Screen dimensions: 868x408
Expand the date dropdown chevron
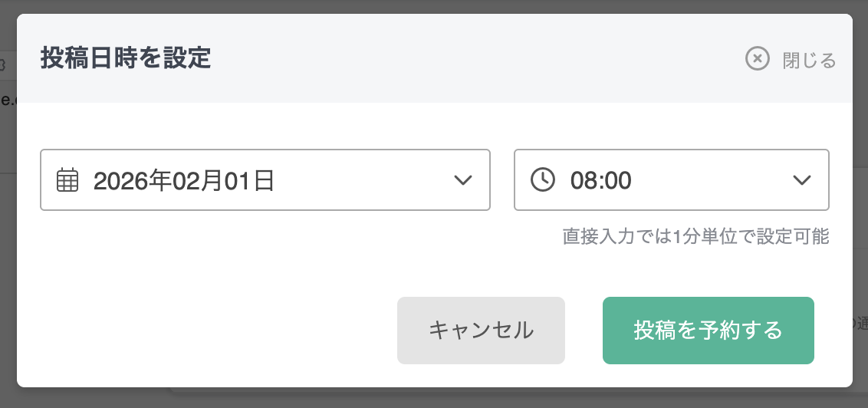[x=462, y=180]
